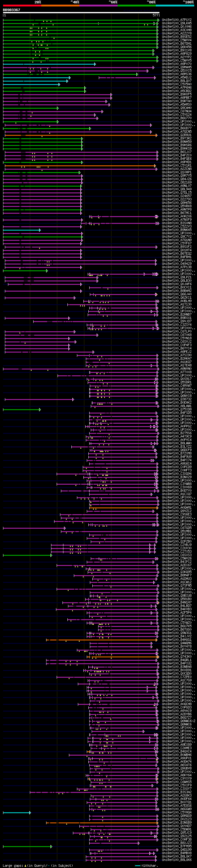Click the UniRef100_A7P138 label
The height and width of the screenshot is (868, 197).
click(177, 267)
